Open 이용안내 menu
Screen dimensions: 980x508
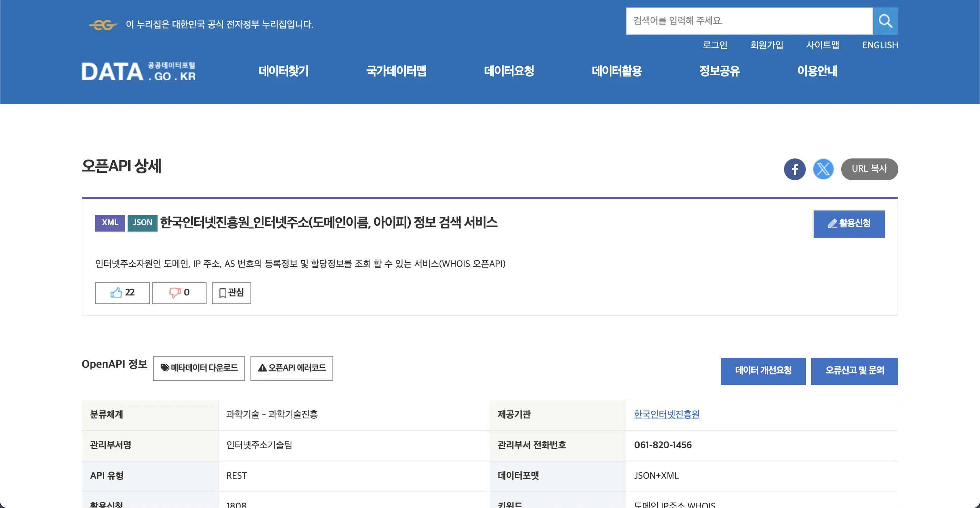pyautogui.click(x=817, y=71)
